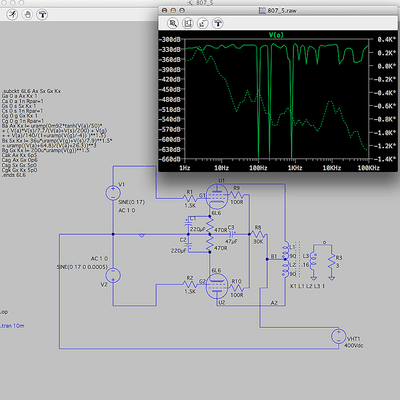This screenshot has height=400, width=400.
Task: Click the Halt hand icon in schematic toolbar
Action: click(27, 14)
